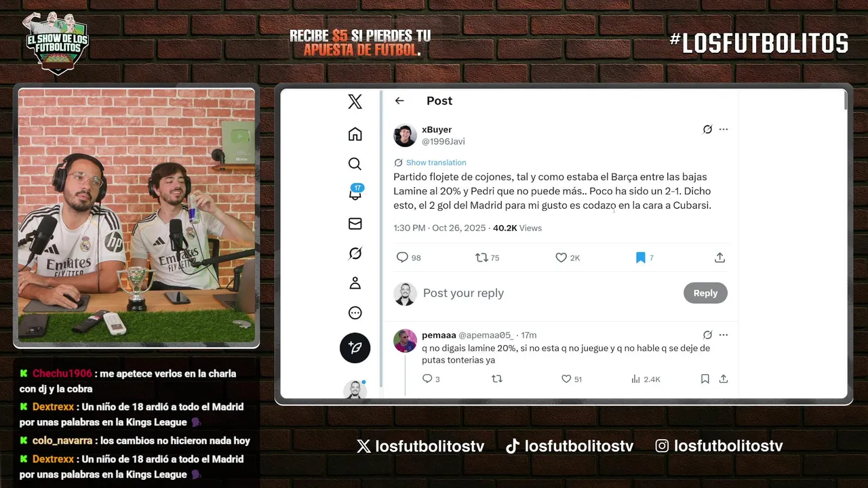
Task: Go back with the Post arrow
Action: tap(399, 100)
